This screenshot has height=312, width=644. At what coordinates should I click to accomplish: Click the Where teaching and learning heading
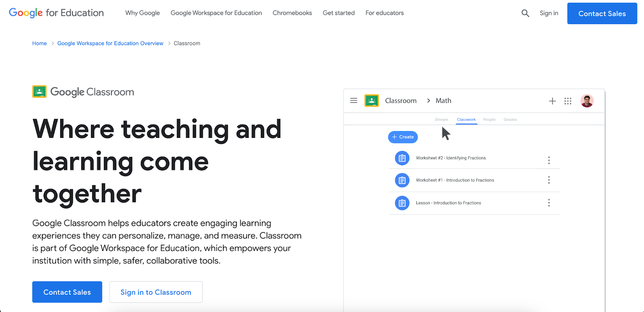(x=157, y=161)
